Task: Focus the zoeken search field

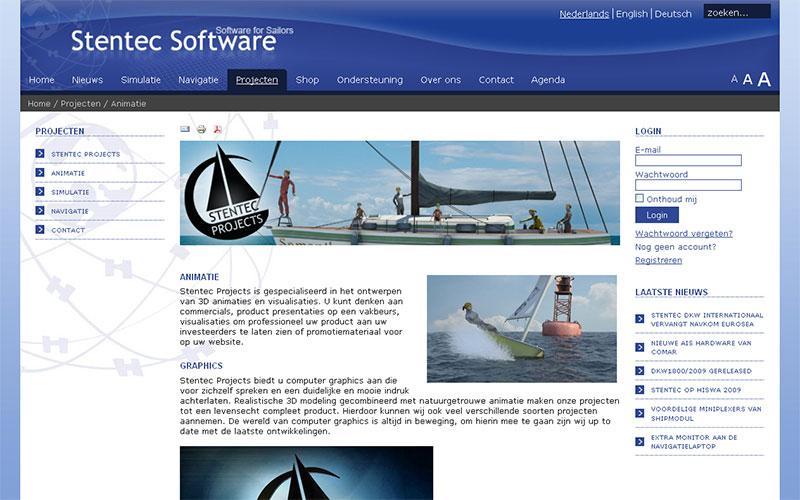Action: point(736,13)
